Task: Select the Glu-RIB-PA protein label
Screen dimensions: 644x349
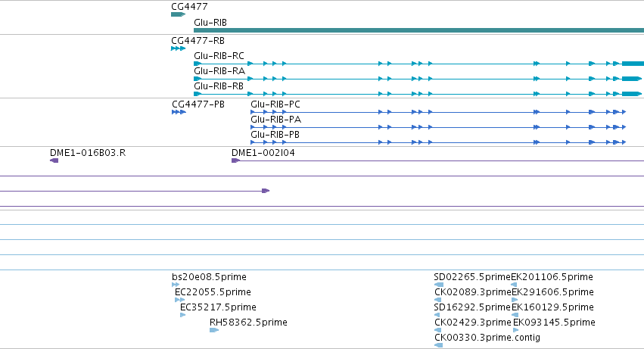Action: (x=275, y=120)
